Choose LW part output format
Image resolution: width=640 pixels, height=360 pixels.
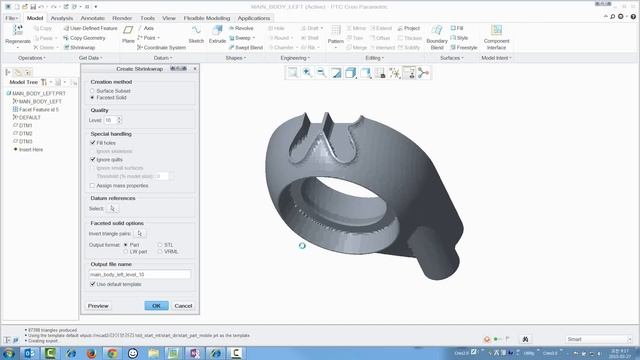click(x=126, y=252)
